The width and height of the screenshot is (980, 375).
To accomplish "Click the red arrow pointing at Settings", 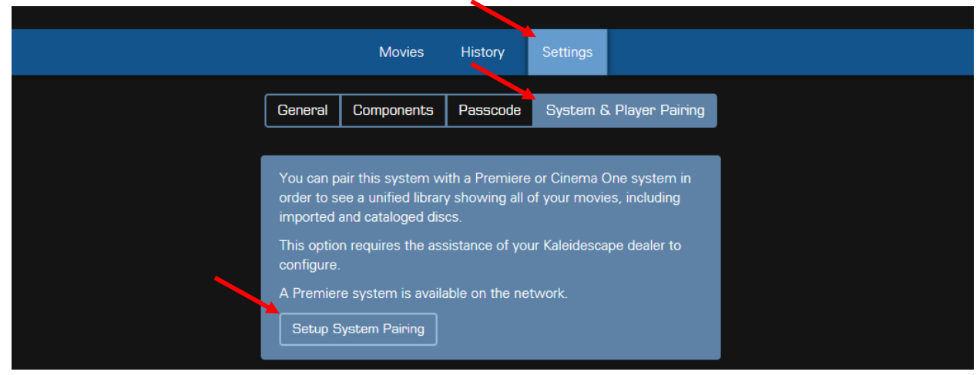I will coord(503,18).
